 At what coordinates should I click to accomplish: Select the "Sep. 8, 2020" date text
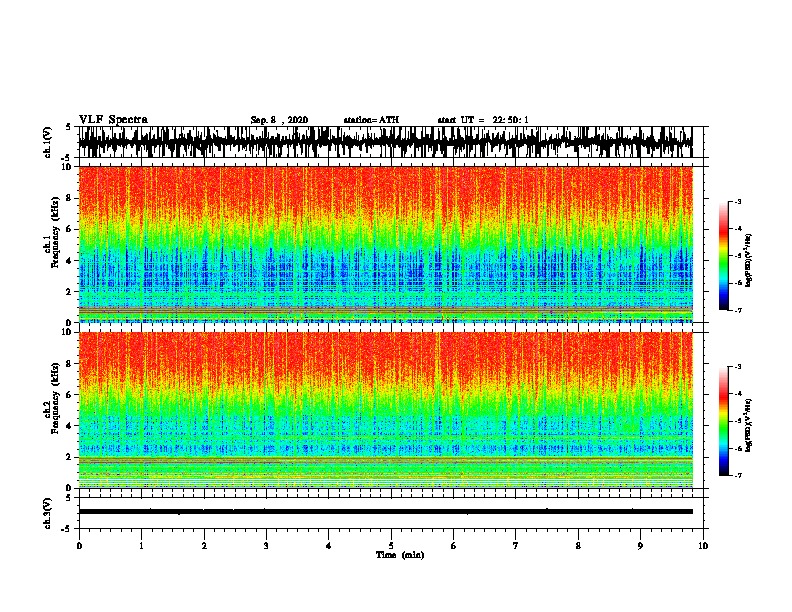(x=279, y=120)
